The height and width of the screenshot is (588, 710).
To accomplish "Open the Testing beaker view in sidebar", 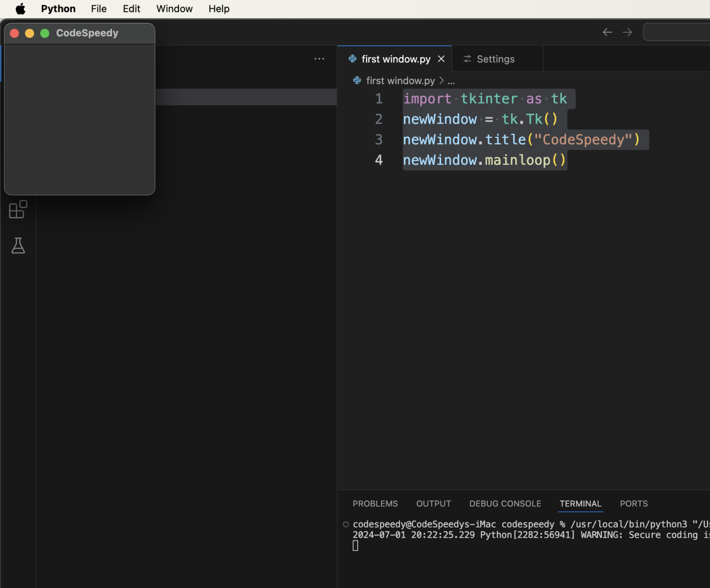I will [18, 246].
